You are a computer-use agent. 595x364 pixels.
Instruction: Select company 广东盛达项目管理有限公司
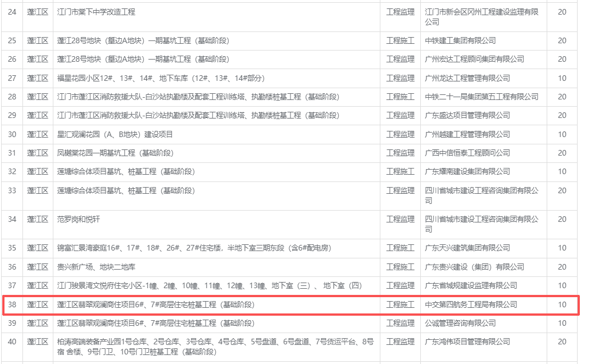pyautogui.click(x=467, y=115)
